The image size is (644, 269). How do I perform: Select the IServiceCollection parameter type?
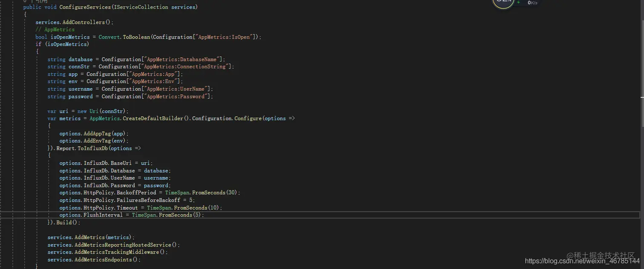141,7
